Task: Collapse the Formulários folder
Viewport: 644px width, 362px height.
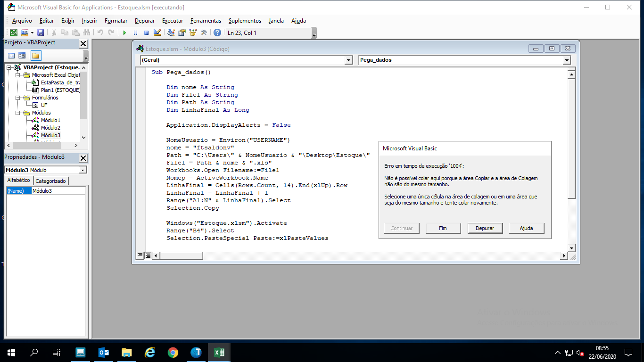Action: (x=18, y=98)
